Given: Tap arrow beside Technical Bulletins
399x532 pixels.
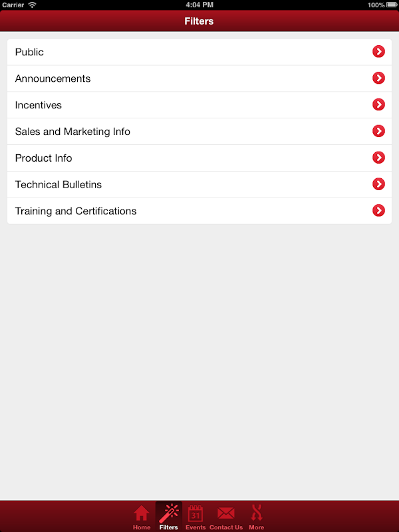Looking at the screenshot, I should pos(378,184).
